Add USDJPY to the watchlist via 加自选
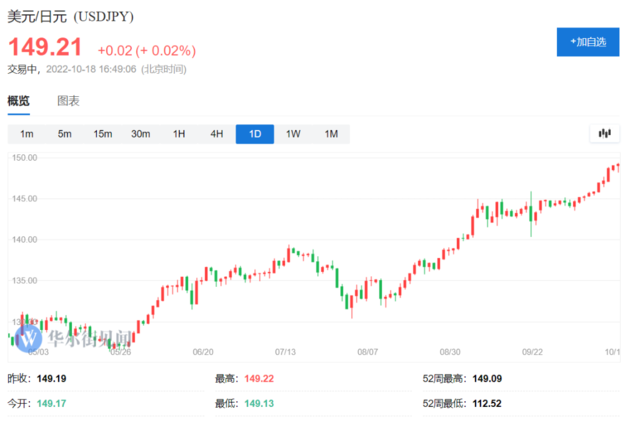The height and width of the screenshot is (425, 640). pos(588,42)
